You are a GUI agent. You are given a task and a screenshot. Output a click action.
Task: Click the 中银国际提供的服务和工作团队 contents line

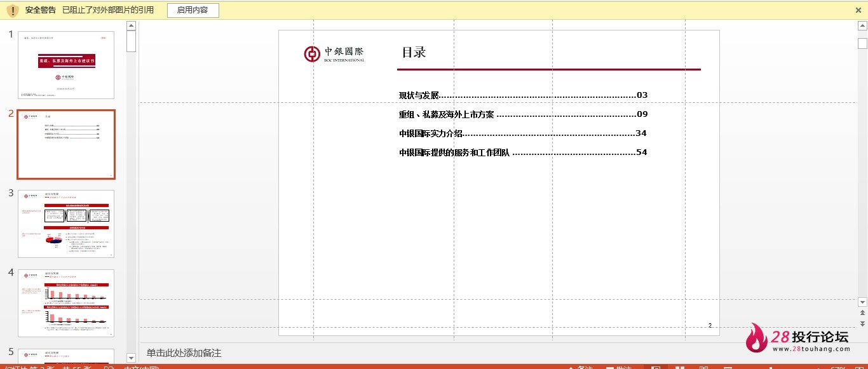click(523, 152)
